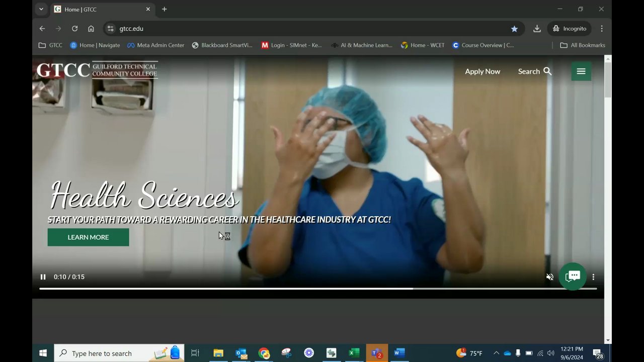This screenshot has width=644, height=362.
Task: Click the browser back arrow
Action: click(42, 29)
